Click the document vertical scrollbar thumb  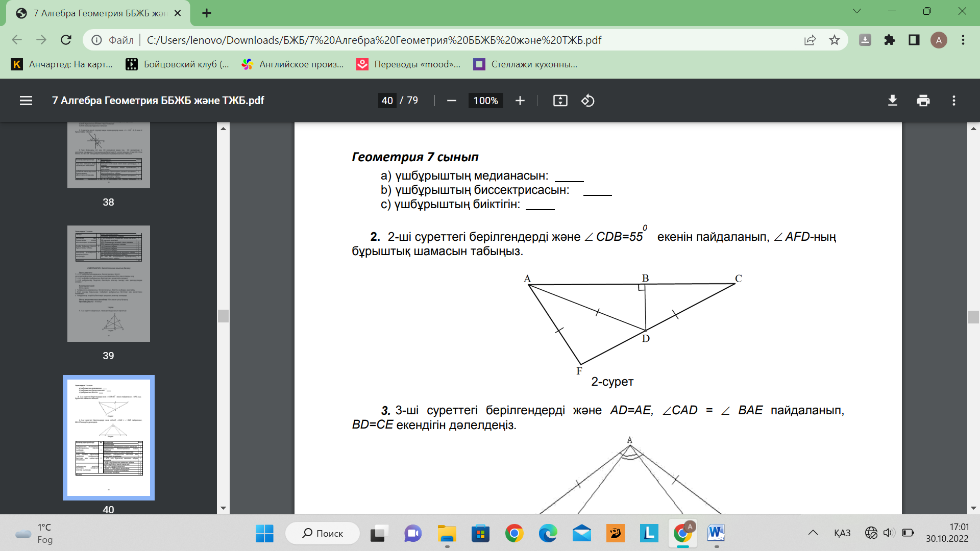click(x=973, y=317)
